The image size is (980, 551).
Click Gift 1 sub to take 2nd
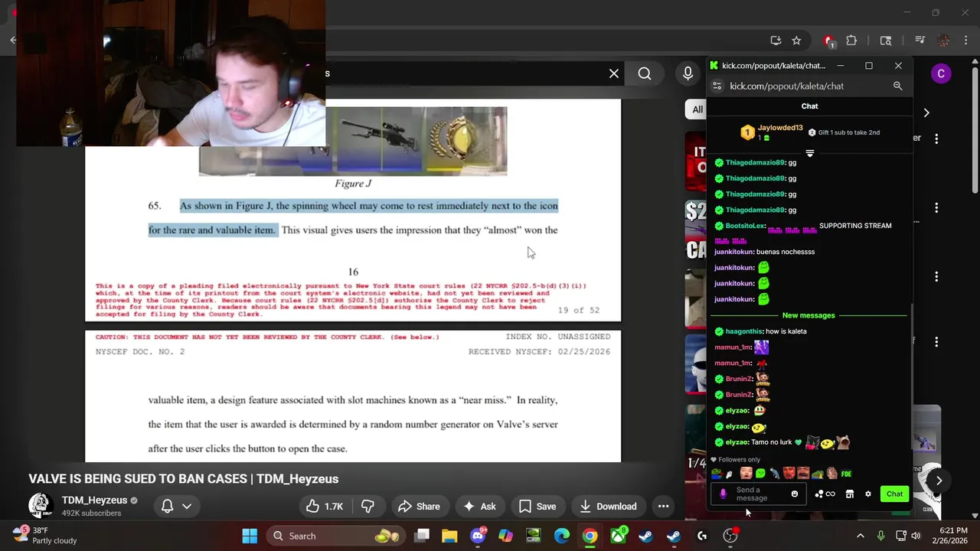tap(844, 132)
